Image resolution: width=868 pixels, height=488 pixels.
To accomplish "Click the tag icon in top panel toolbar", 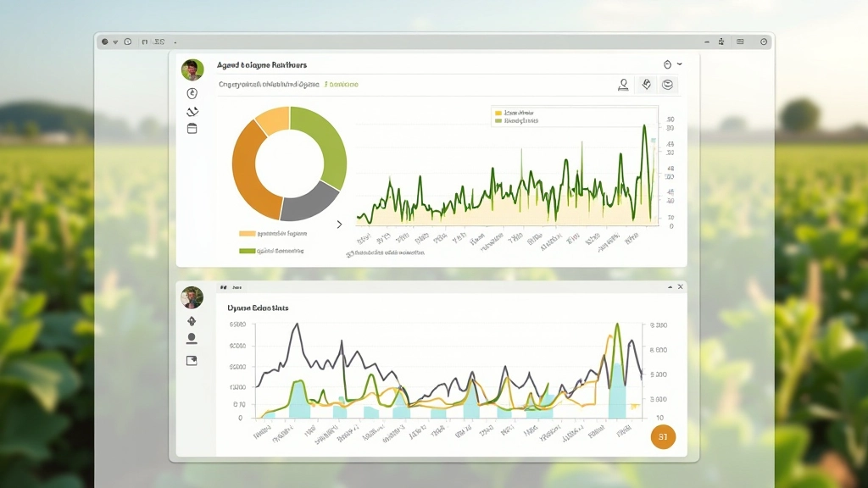I will [646, 85].
